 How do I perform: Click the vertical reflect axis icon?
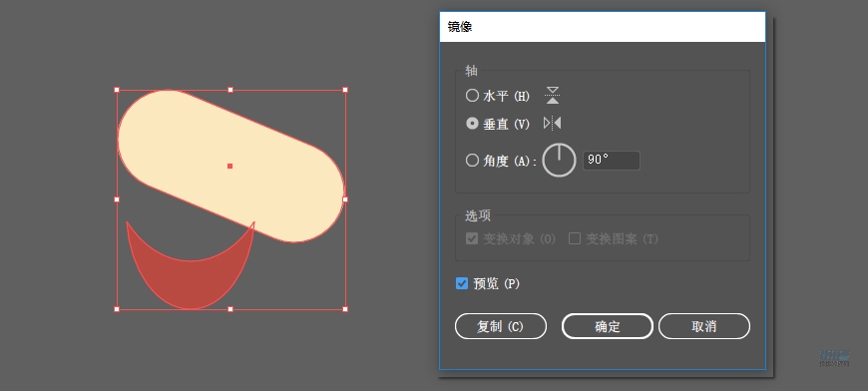coord(552,123)
